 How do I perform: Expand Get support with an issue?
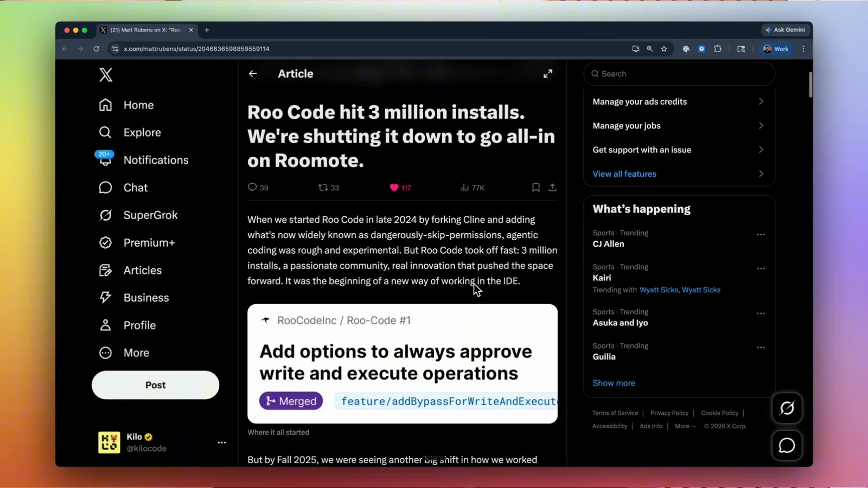pos(679,150)
